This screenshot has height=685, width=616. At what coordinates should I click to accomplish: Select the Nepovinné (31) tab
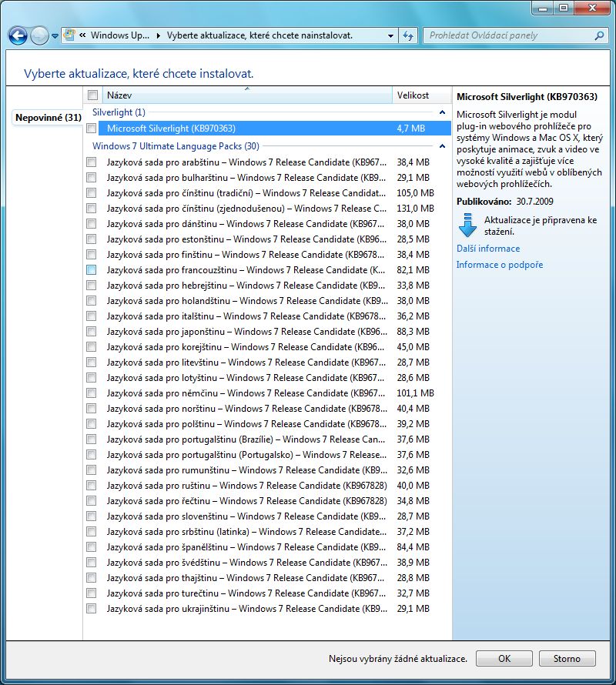[x=48, y=118]
